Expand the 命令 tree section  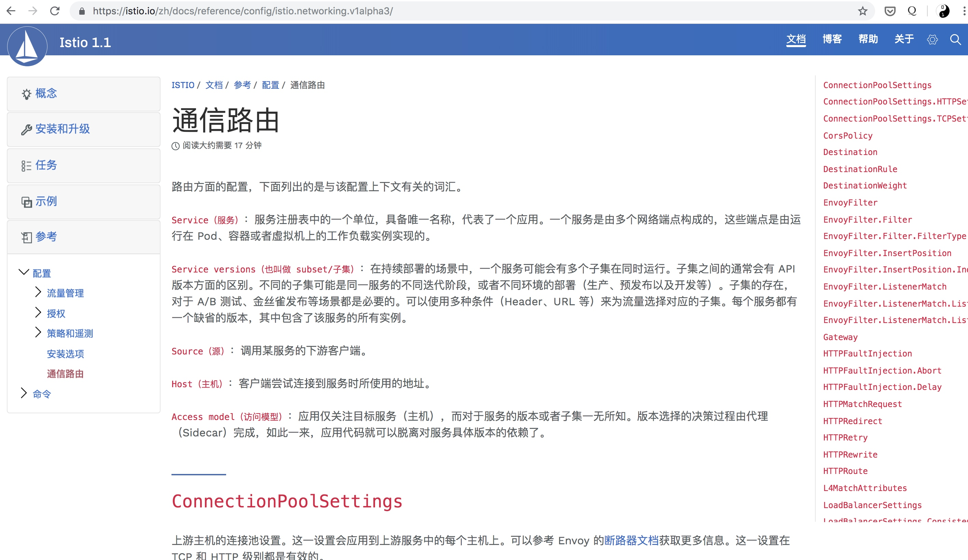[24, 393]
